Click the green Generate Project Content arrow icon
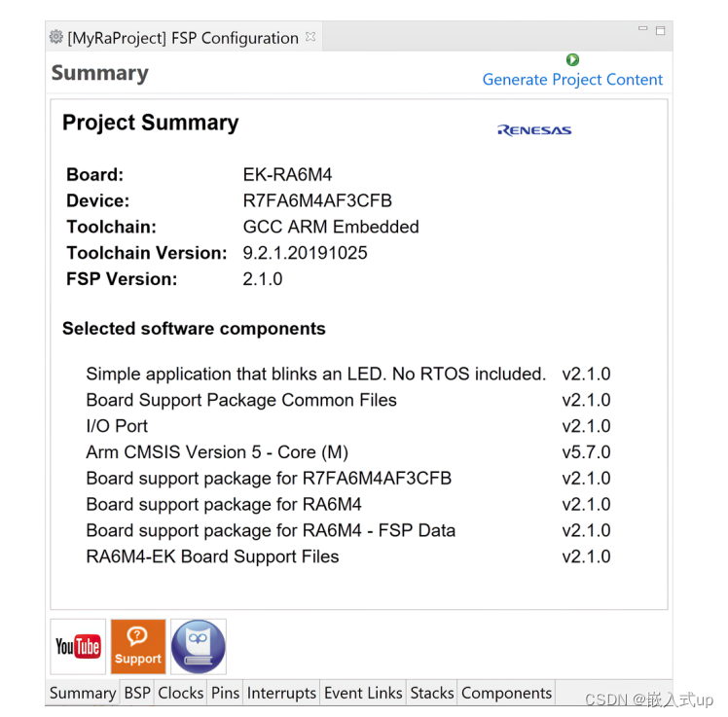This screenshot has width=728, height=717. 572,60
